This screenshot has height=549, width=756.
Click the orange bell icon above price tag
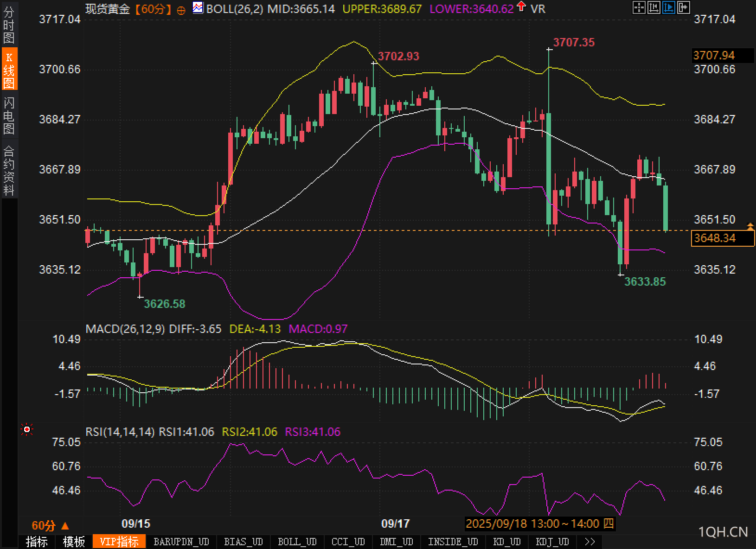(750, 226)
